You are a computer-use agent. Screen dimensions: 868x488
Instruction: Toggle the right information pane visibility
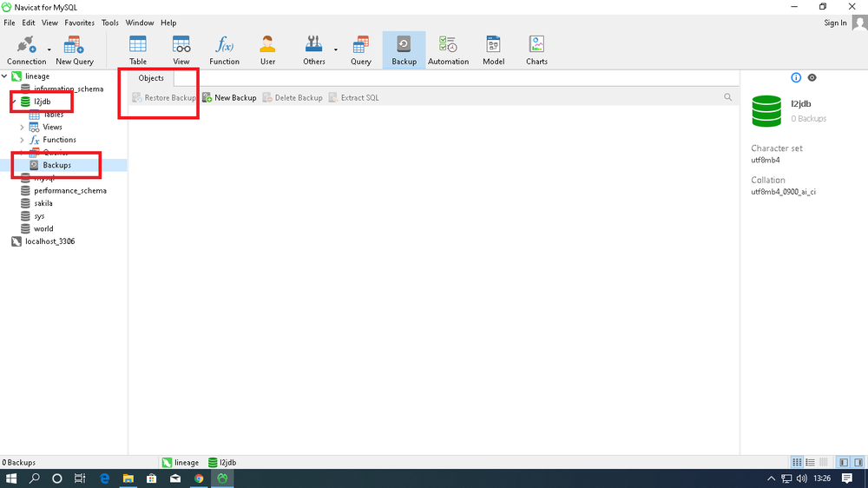(858, 463)
